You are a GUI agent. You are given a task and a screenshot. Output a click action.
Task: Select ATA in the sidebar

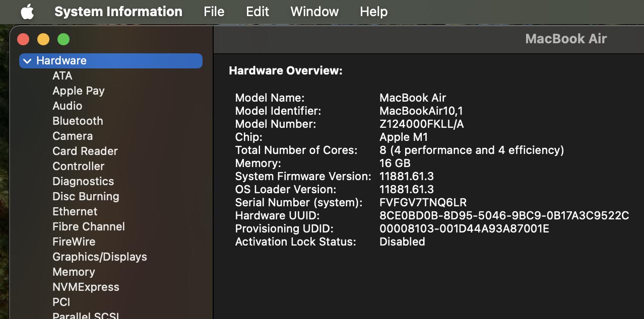click(62, 76)
